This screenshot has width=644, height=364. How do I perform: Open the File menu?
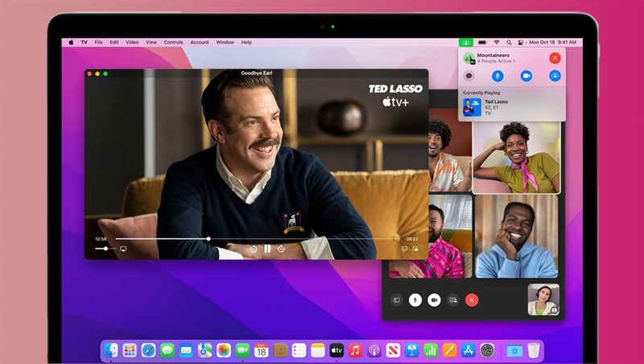pos(98,43)
